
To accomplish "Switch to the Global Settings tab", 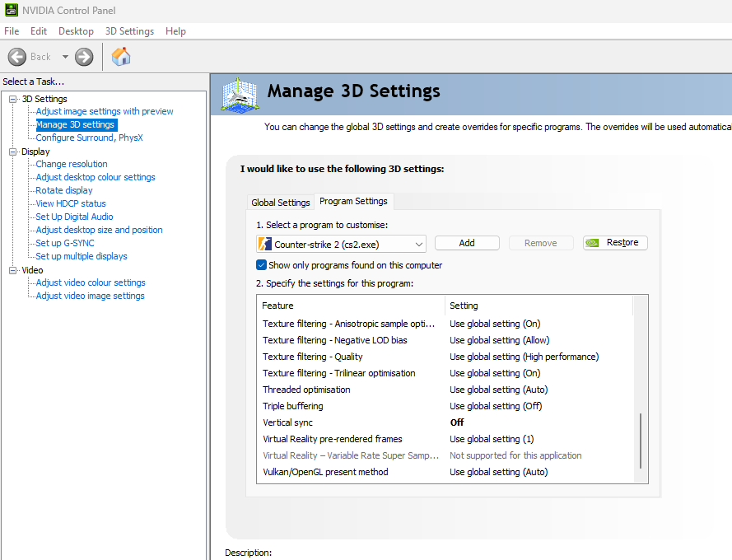I will (281, 203).
